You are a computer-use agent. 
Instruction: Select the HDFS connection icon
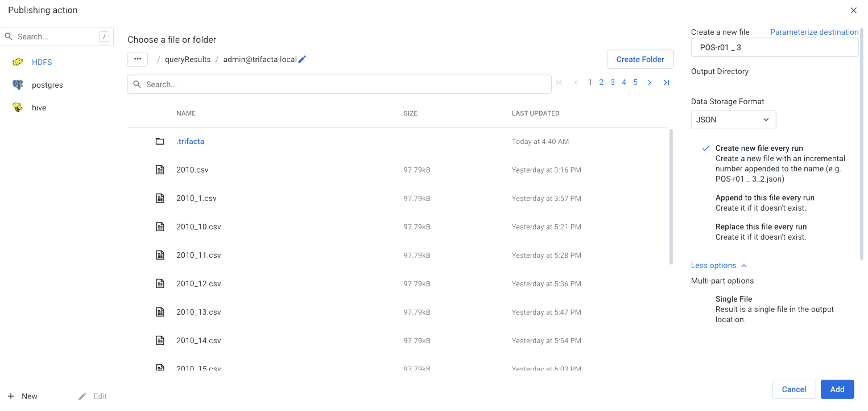18,62
